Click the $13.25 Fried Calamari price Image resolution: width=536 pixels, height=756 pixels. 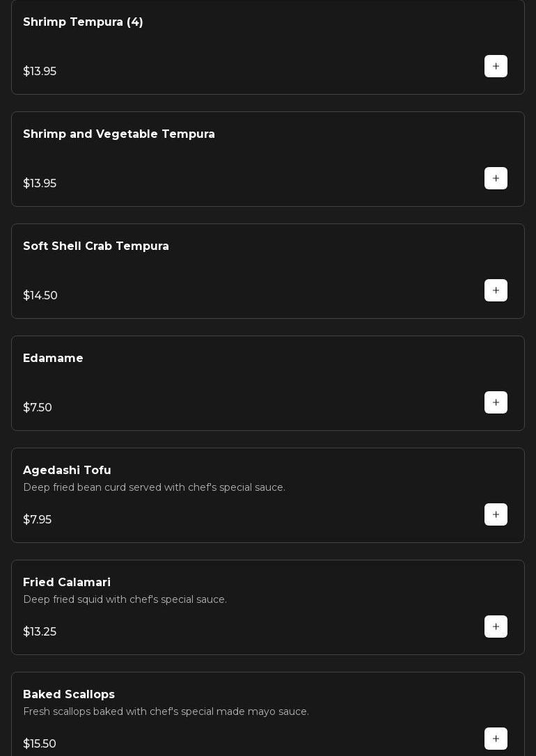point(40,632)
